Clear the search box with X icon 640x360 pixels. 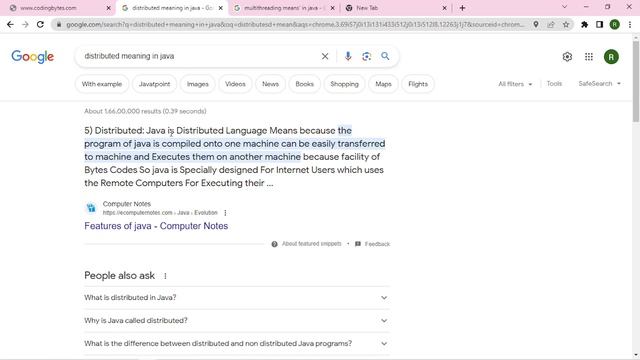(325, 56)
